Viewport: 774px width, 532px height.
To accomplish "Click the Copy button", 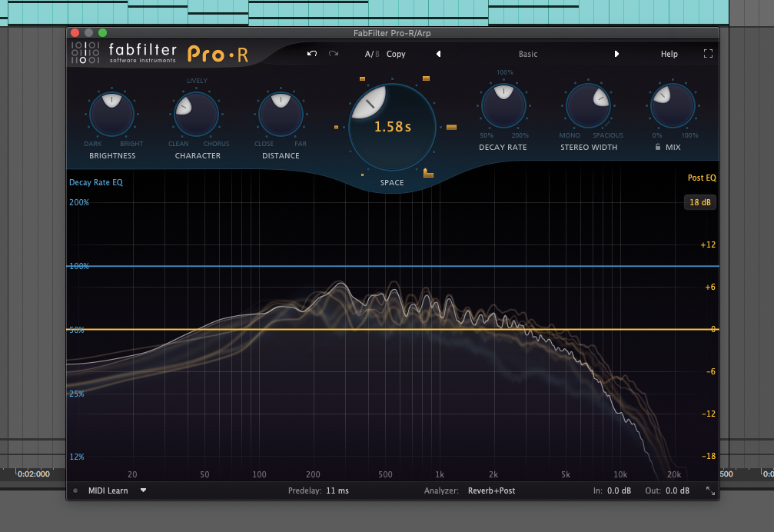I will 396,54.
